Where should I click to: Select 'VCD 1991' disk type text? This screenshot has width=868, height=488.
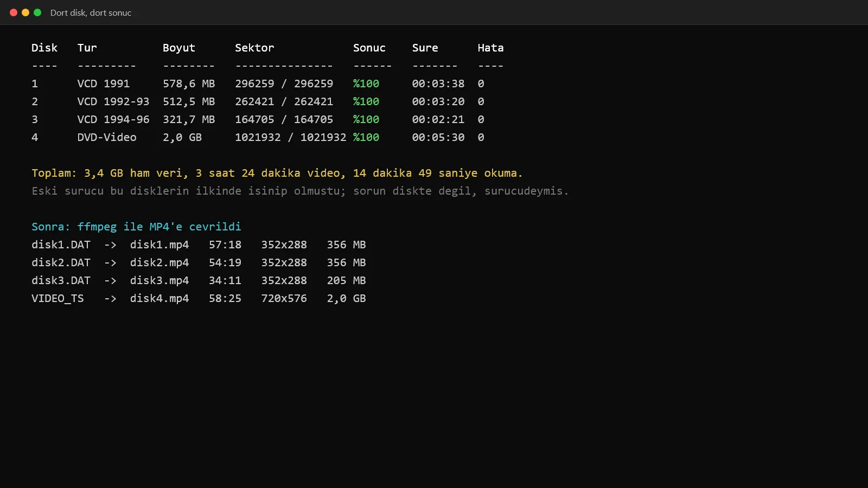(x=104, y=84)
